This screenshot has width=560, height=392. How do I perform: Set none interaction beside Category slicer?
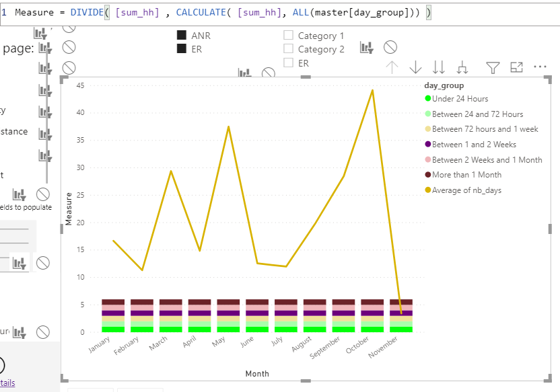pos(390,47)
